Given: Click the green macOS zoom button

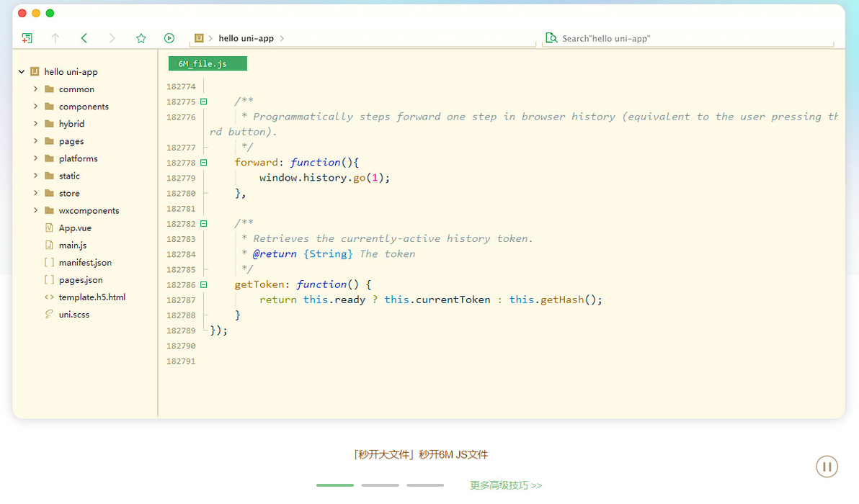Looking at the screenshot, I should coord(50,13).
